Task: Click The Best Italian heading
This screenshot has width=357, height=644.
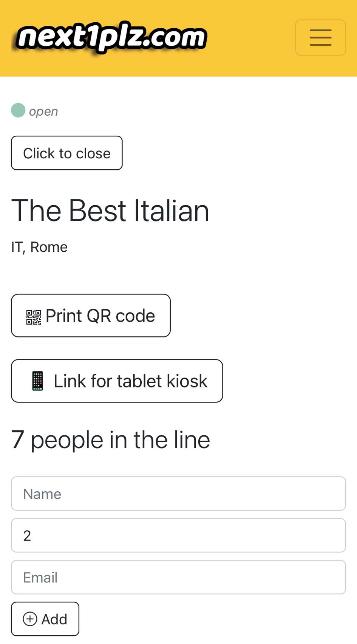Action: [x=110, y=211]
